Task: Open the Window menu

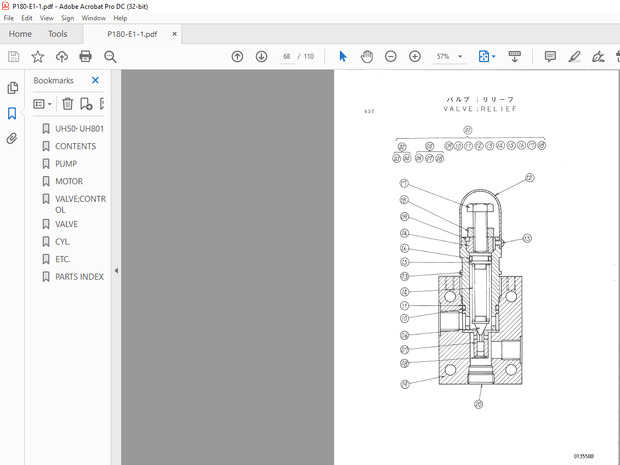Action: click(93, 18)
